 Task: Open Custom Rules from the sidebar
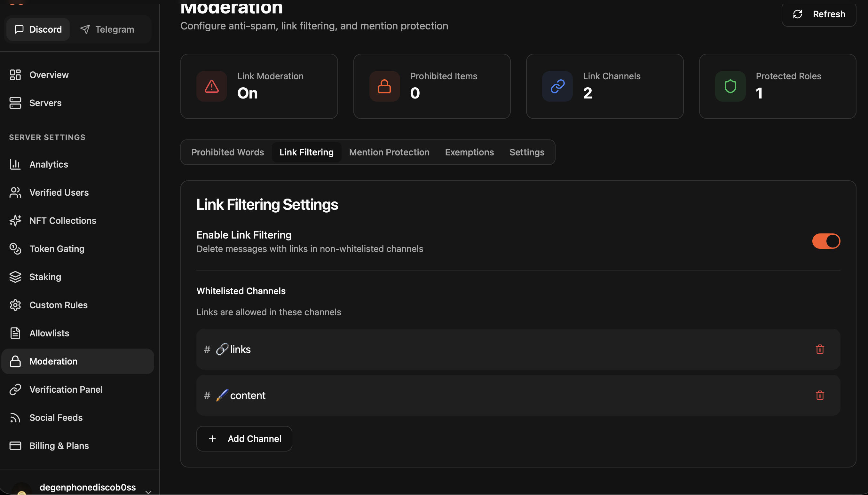tap(58, 305)
